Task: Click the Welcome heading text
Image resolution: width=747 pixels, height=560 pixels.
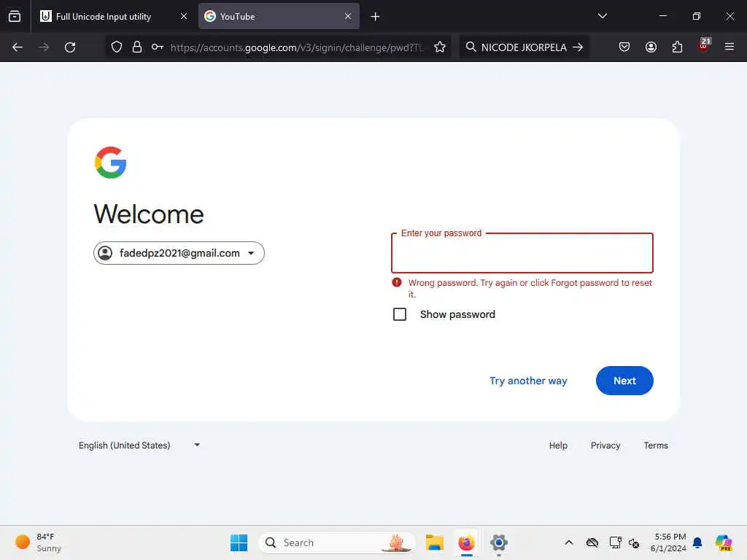Action: pyautogui.click(x=149, y=214)
